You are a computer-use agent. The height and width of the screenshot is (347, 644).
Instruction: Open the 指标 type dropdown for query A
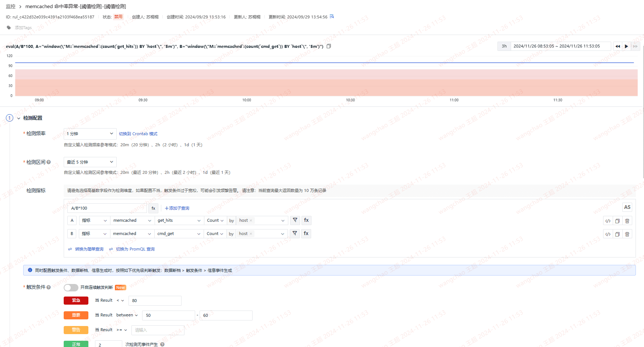tap(95, 220)
